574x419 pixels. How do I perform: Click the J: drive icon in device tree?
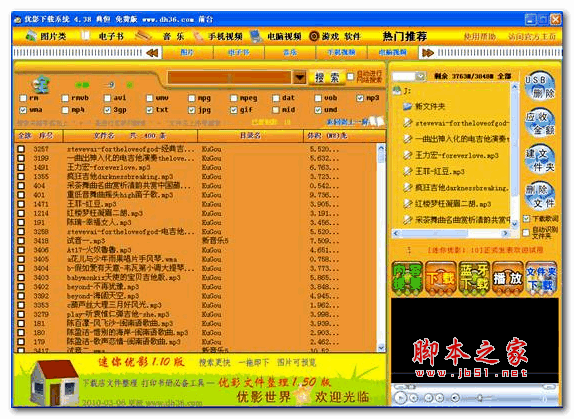(397, 90)
